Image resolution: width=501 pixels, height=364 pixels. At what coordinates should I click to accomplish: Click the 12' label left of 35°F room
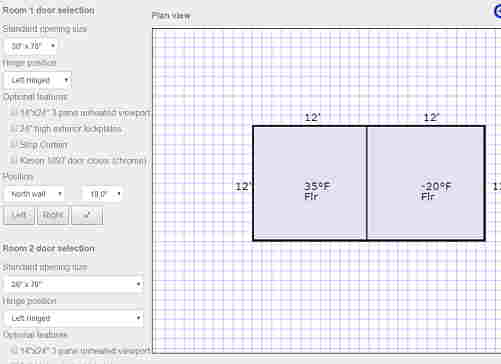tap(243, 186)
